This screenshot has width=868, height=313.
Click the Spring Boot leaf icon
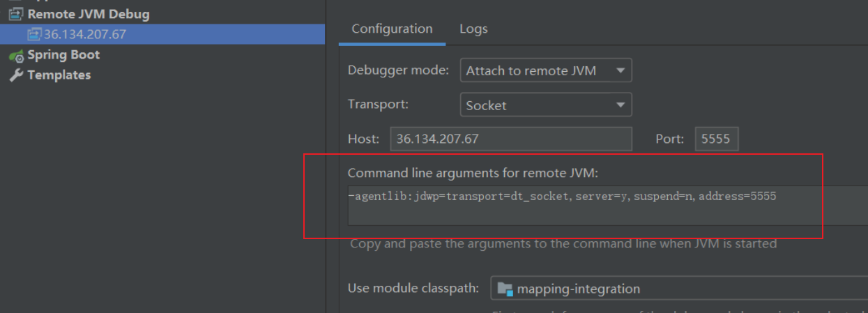(x=15, y=55)
